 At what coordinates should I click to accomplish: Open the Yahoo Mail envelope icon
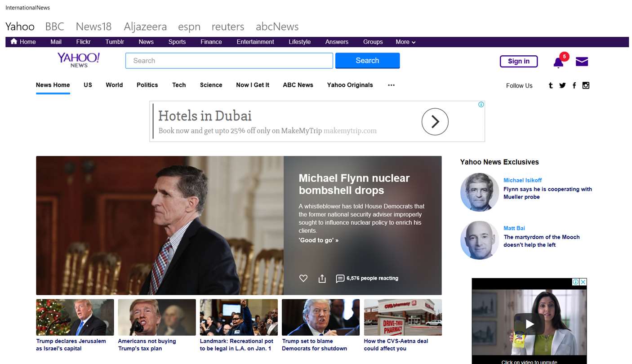(x=582, y=62)
